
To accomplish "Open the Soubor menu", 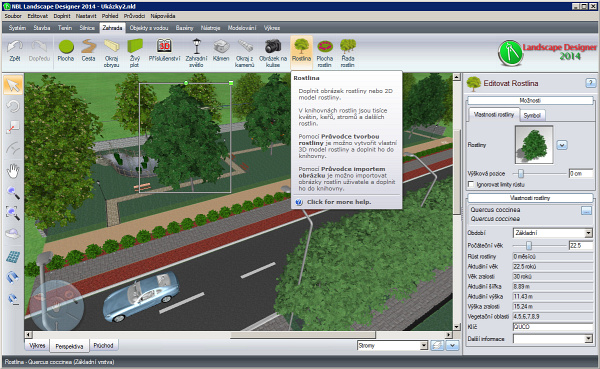I will pos(13,16).
